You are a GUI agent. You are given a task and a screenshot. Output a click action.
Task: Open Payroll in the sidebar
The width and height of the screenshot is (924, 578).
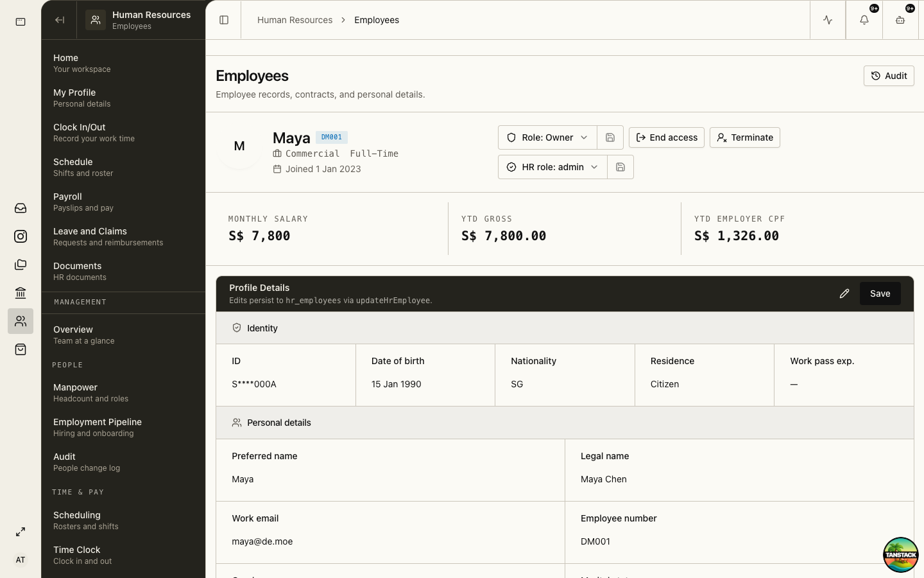point(123,202)
